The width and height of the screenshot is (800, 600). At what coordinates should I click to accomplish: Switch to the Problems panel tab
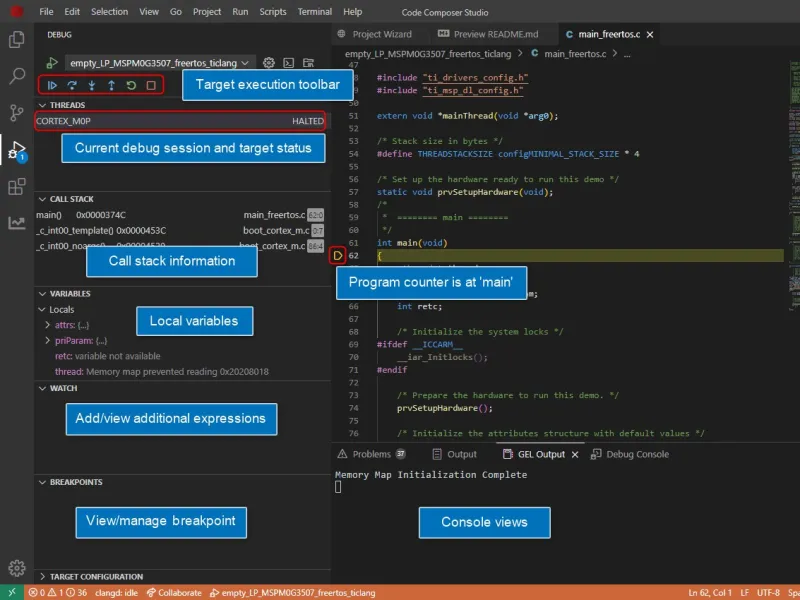[x=371, y=454]
